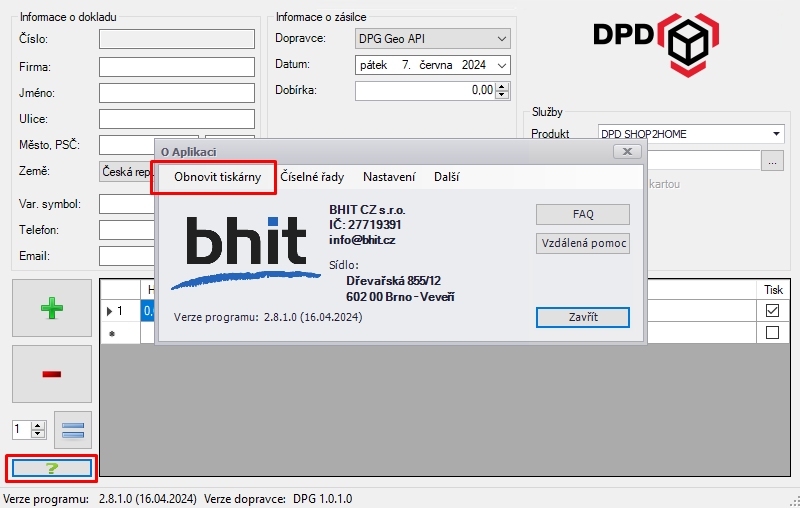The height and width of the screenshot is (508, 800).
Task: Click the Dřevařská 855/12 address line
Action: (393, 281)
